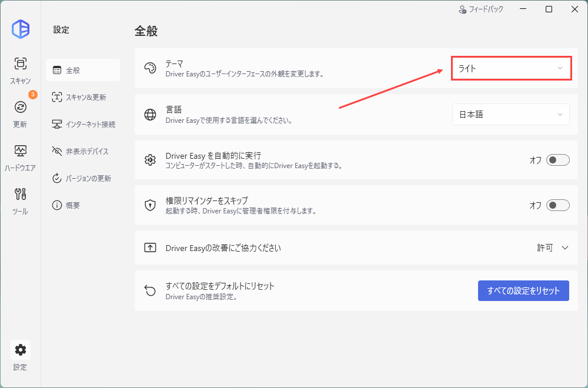Click the スキャン&更新 menu icon

(57, 97)
